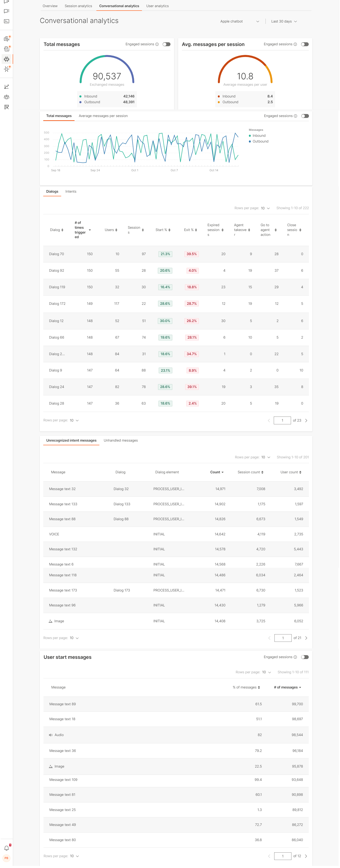Click page number field below unrecognized messages table

tap(283, 638)
